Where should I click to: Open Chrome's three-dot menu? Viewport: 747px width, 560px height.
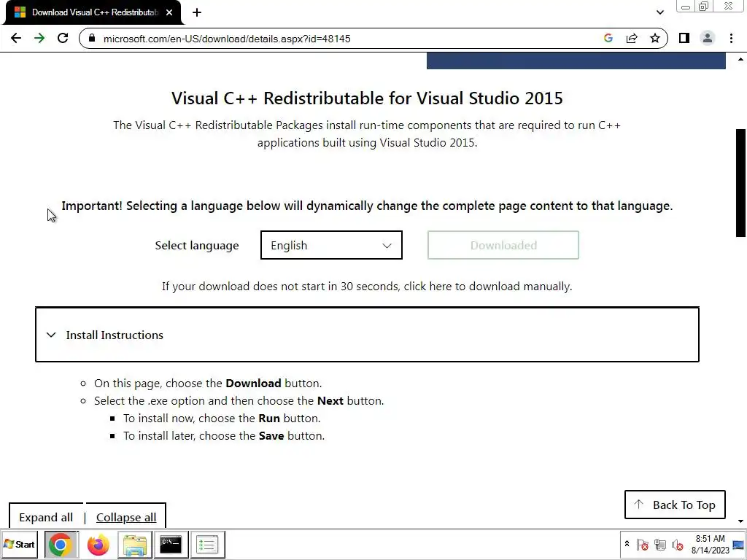click(x=731, y=38)
